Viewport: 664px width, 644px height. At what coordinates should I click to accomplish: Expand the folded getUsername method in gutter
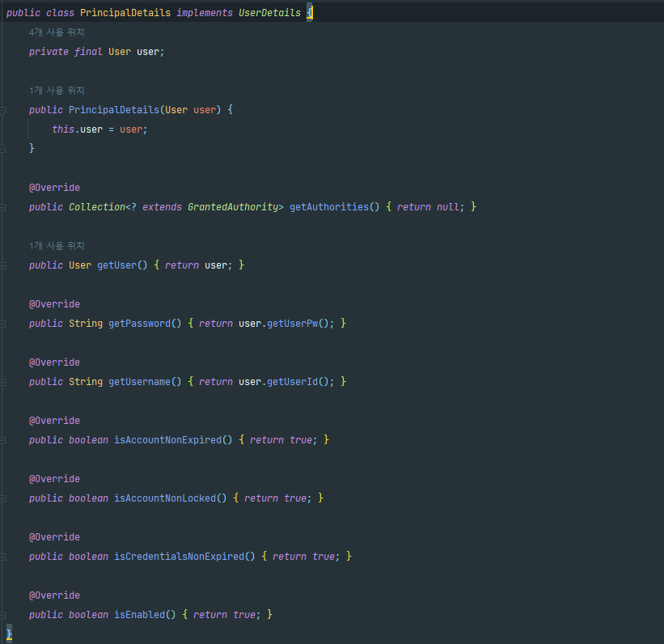click(2, 382)
